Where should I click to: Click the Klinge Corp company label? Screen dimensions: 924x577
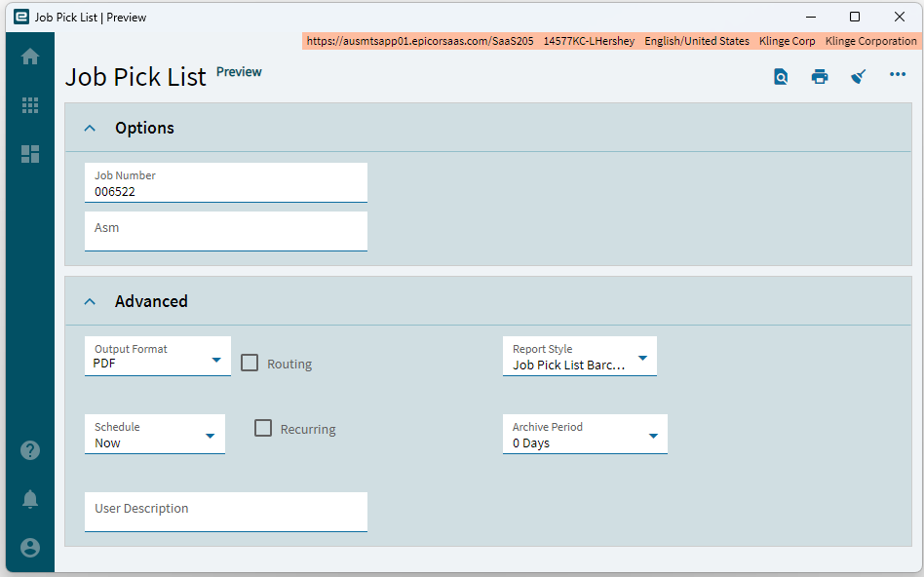tap(787, 41)
